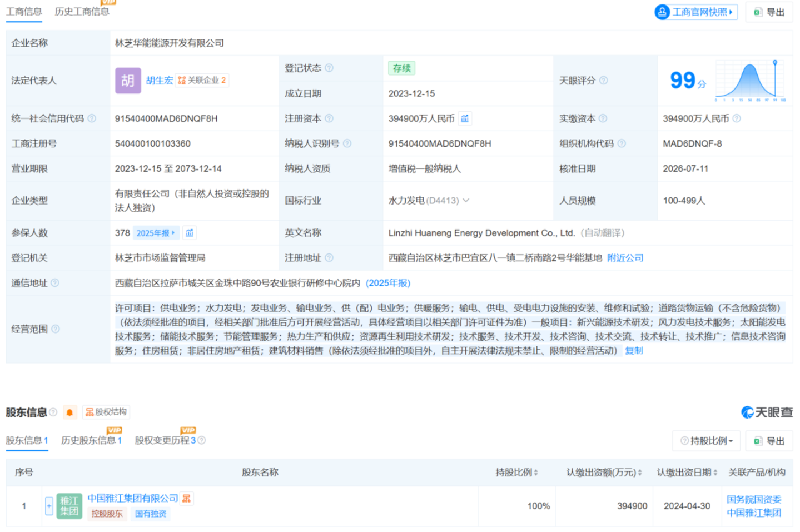Screen dimensions: 800x532
Task: Select establishment date 2023-12-15
Action: click(411, 93)
